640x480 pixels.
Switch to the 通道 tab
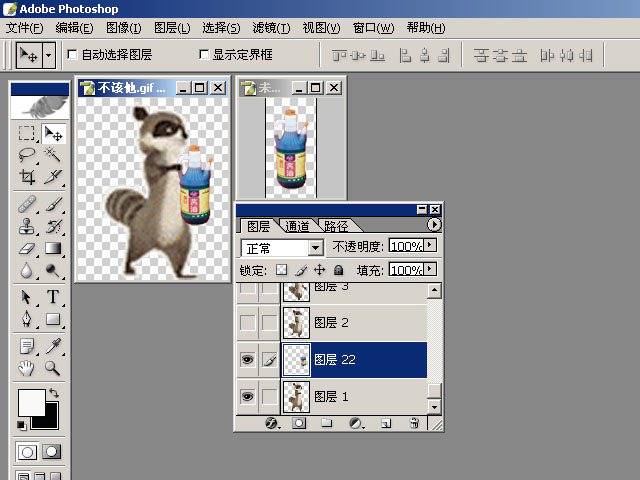coord(297,226)
